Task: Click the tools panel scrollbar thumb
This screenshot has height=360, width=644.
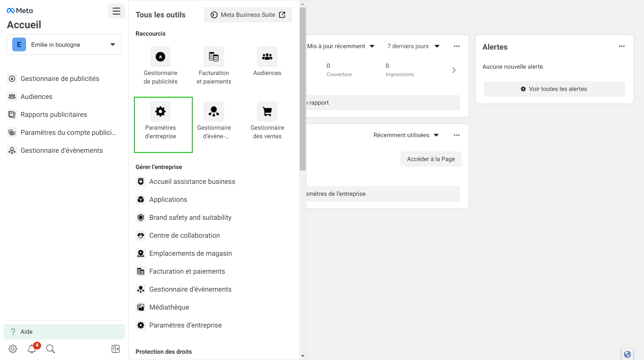Action: (x=303, y=89)
